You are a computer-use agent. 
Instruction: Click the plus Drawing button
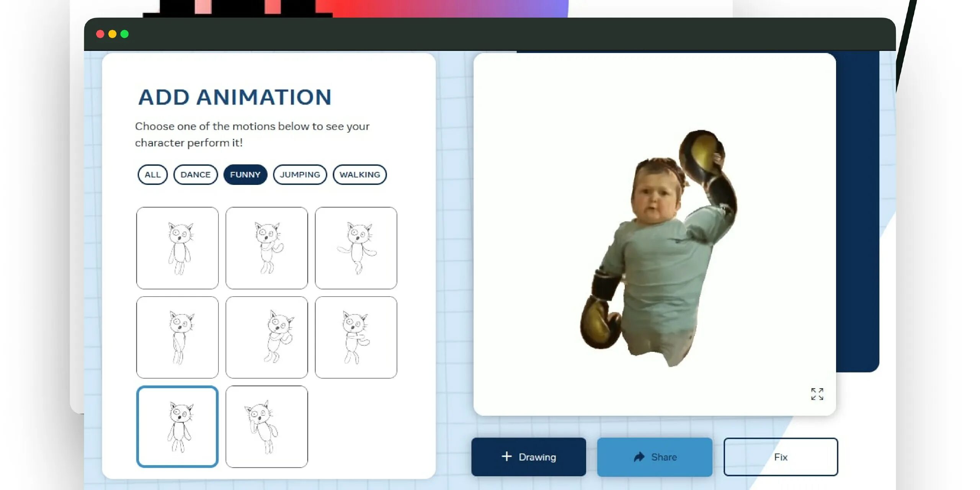pos(528,457)
